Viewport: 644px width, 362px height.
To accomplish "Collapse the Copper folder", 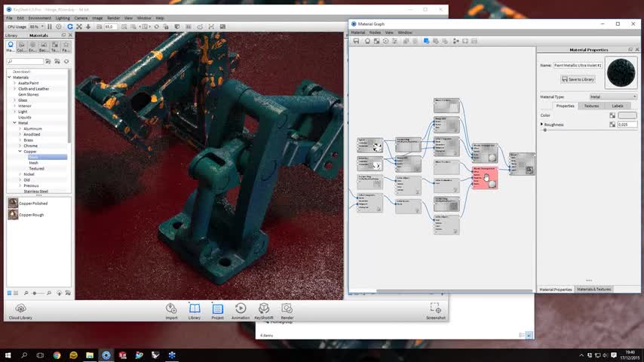I will point(20,151).
